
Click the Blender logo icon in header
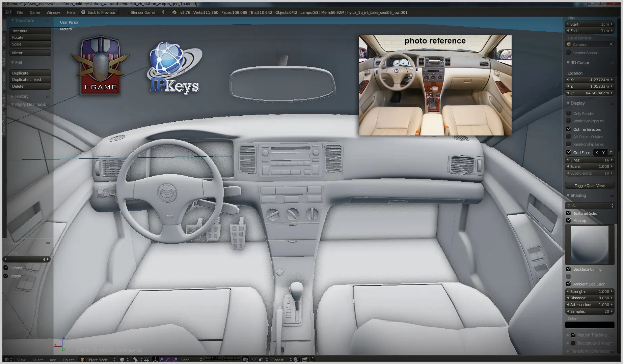[x=174, y=12]
